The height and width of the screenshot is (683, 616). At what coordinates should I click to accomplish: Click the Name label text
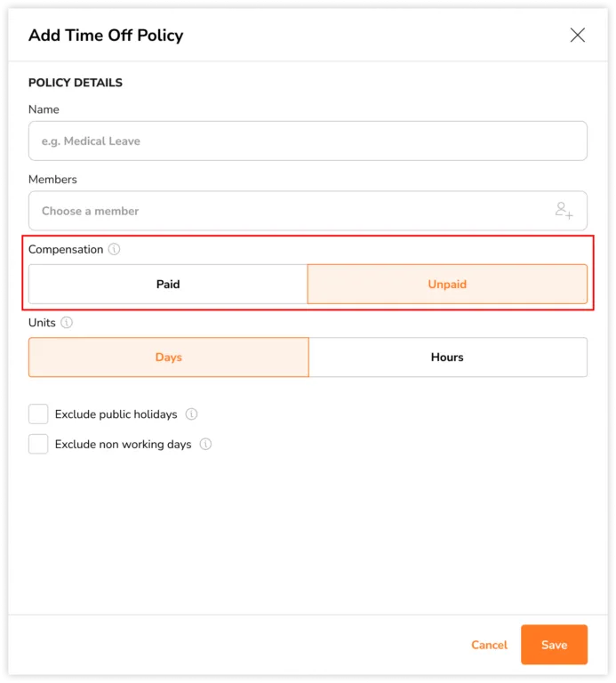coord(44,109)
